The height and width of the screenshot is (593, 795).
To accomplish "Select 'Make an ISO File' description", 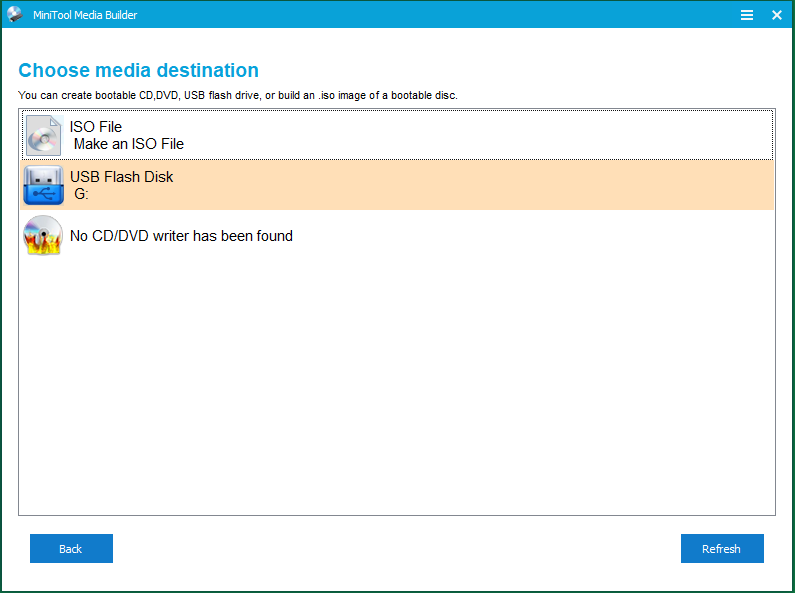I will click(129, 144).
